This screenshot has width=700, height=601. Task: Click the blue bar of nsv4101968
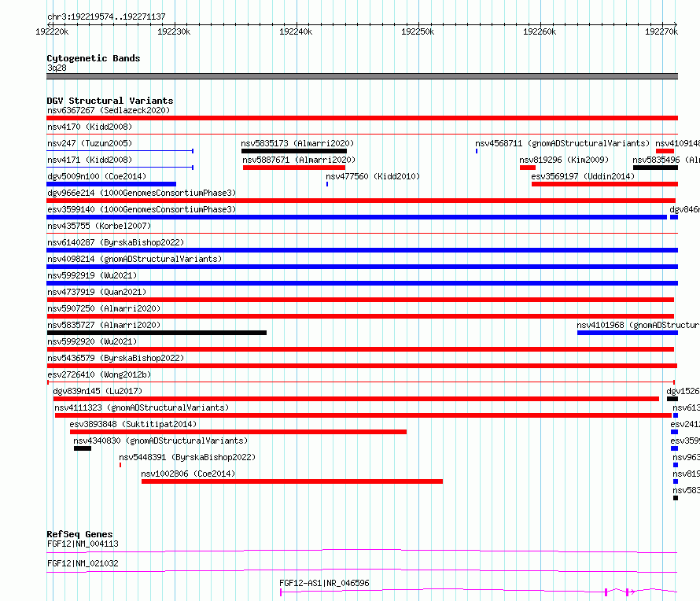tap(627, 333)
